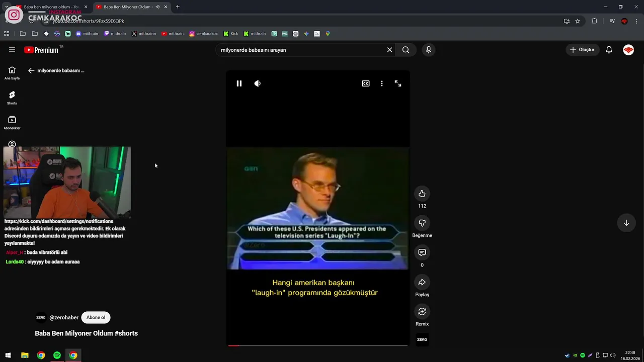This screenshot has width=644, height=362.
Task: Open the Kick bookmark
Action: click(x=231, y=34)
